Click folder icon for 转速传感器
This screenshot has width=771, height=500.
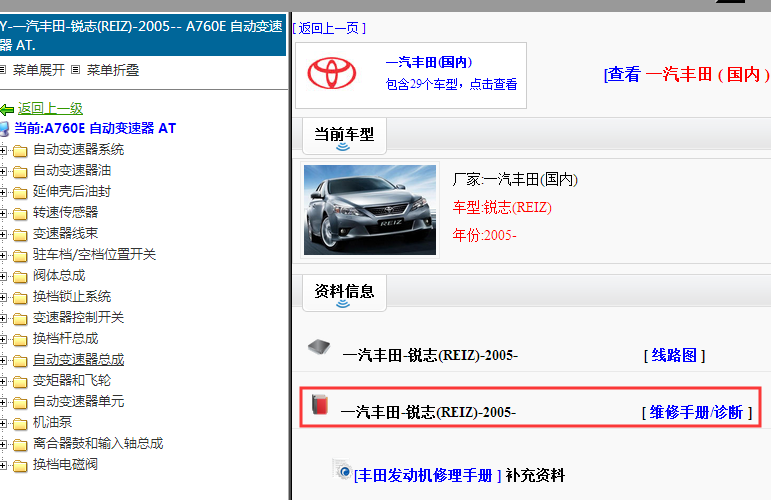(20, 213)
